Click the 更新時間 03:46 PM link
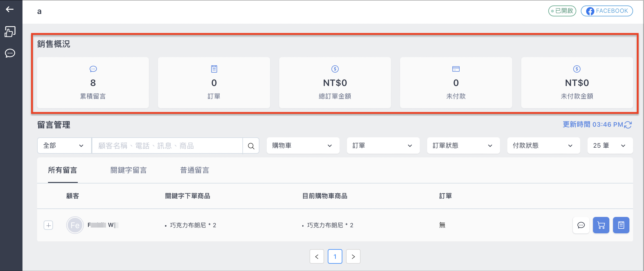 [593, 125]
